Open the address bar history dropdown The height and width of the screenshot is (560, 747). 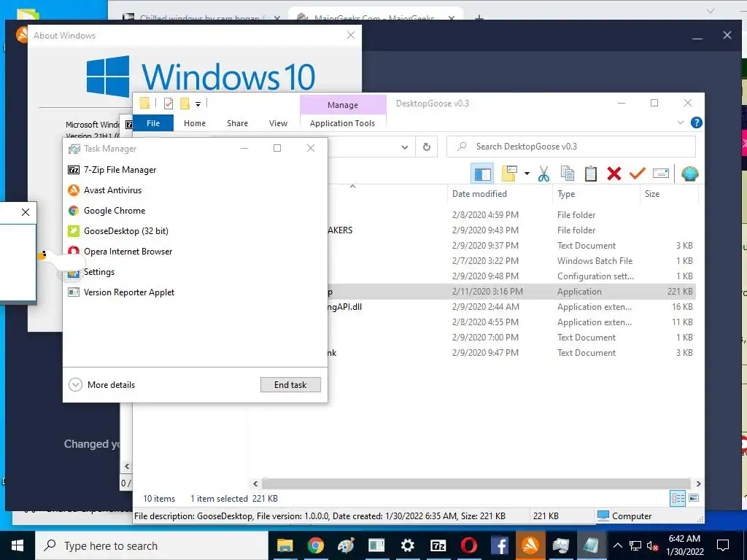point(404,147)
